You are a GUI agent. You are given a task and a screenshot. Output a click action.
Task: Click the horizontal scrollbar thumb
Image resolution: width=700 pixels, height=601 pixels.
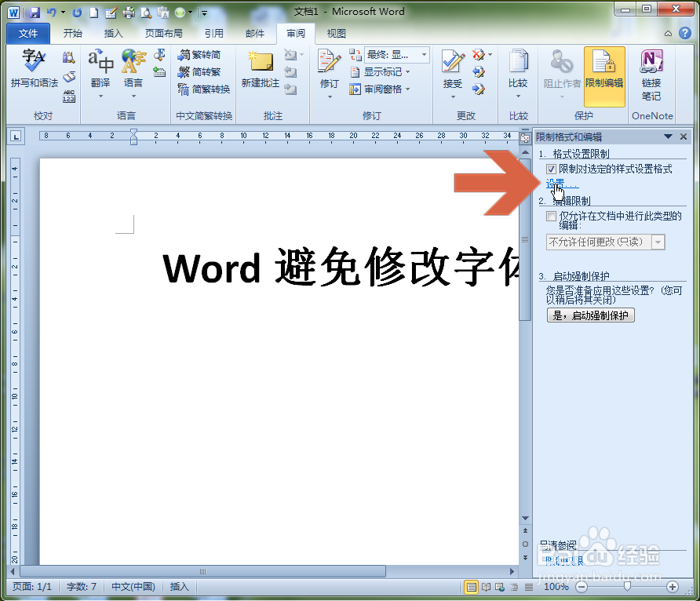[x=203, y=571]
